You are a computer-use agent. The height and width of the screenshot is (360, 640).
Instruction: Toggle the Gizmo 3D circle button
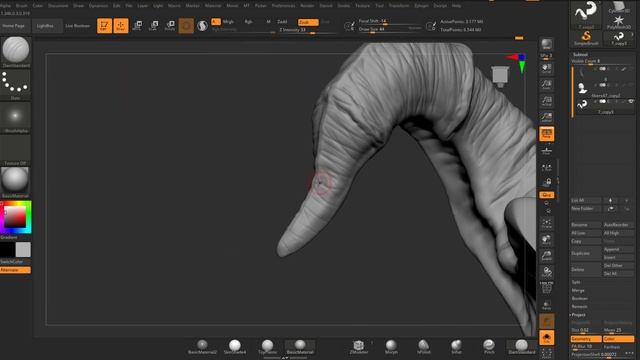[186, 26]
